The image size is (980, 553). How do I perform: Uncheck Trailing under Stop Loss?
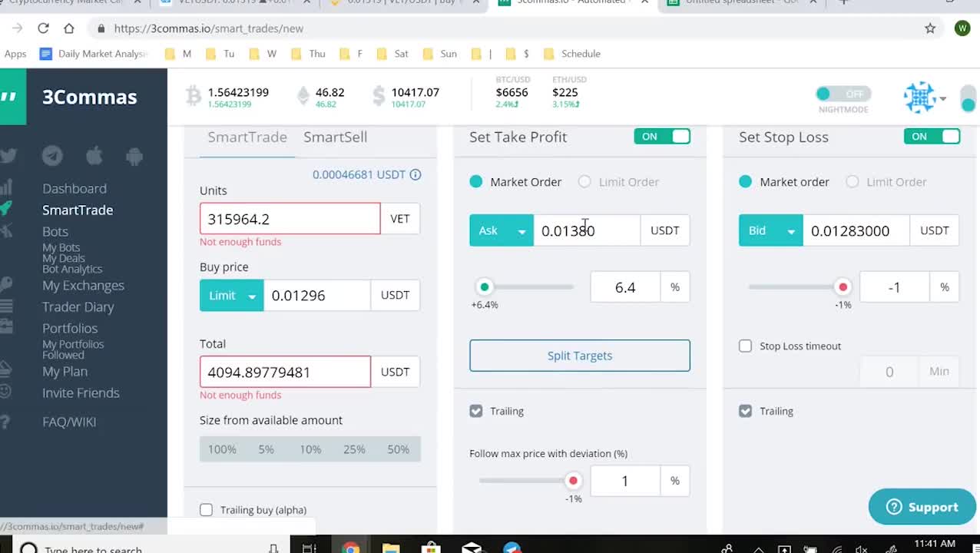coord(745,411)
